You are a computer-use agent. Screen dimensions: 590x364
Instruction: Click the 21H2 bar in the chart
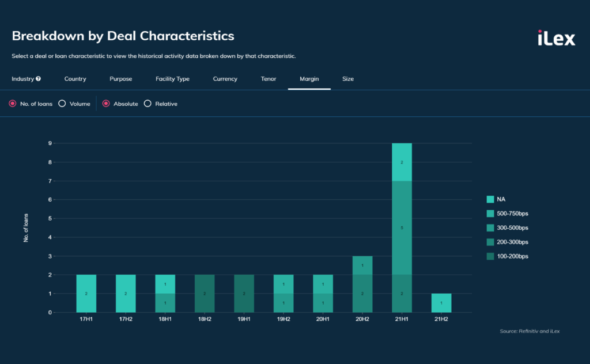(441, 303)
